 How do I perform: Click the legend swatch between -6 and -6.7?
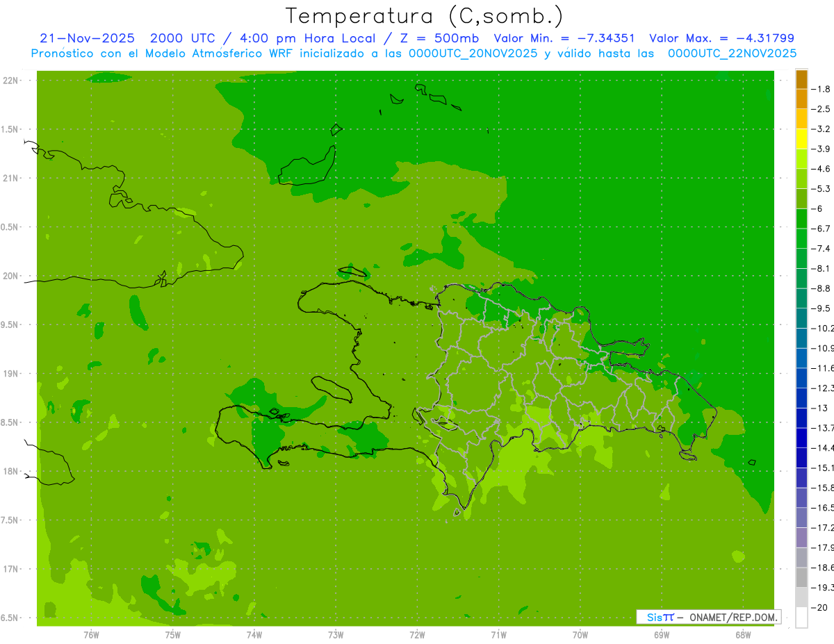click(801, 219)
